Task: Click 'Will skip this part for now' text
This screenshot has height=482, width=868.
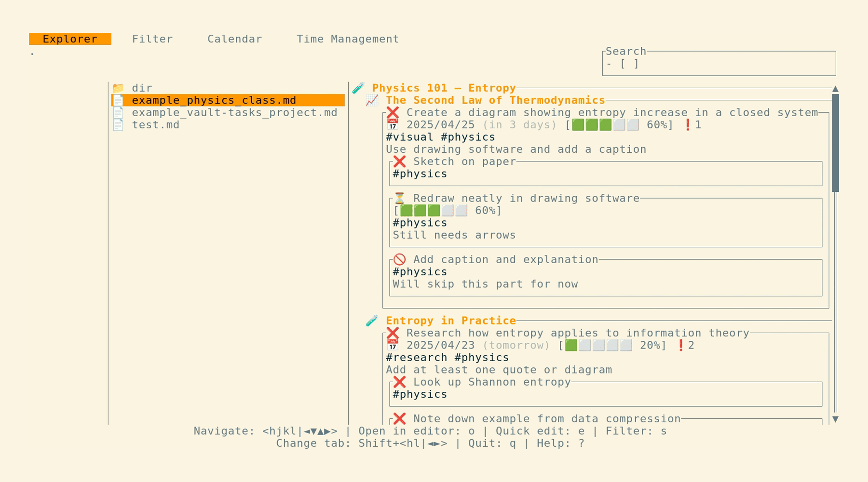Action: [485, 284]
